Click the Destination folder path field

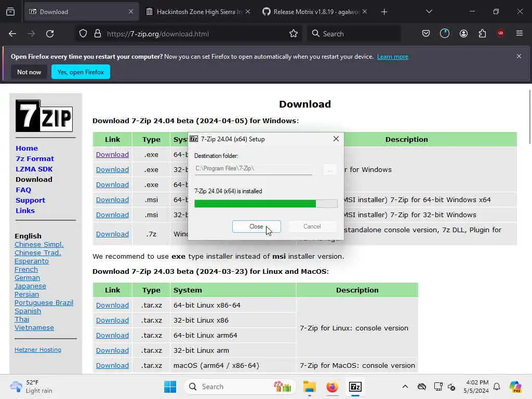coord(253,168)
